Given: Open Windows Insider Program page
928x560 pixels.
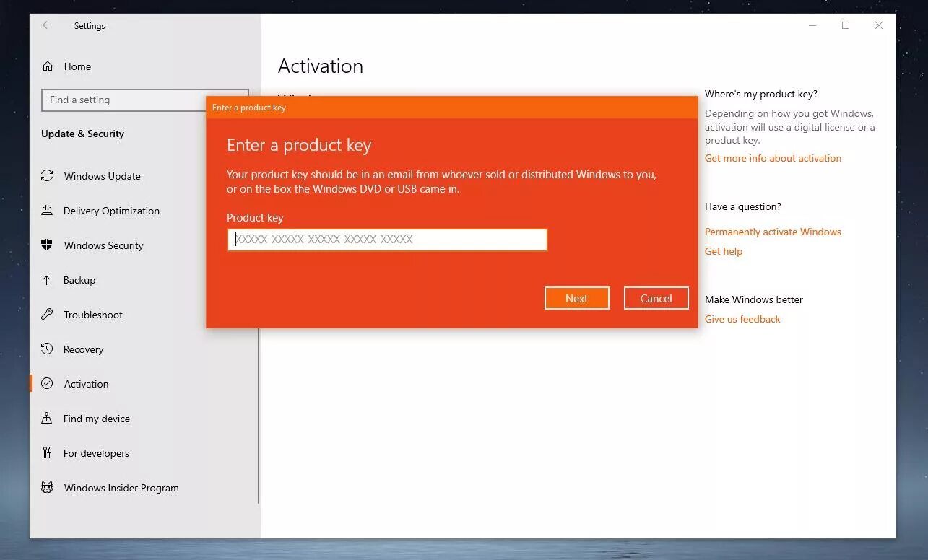Looking at the screenshot, I should point(121,488).
